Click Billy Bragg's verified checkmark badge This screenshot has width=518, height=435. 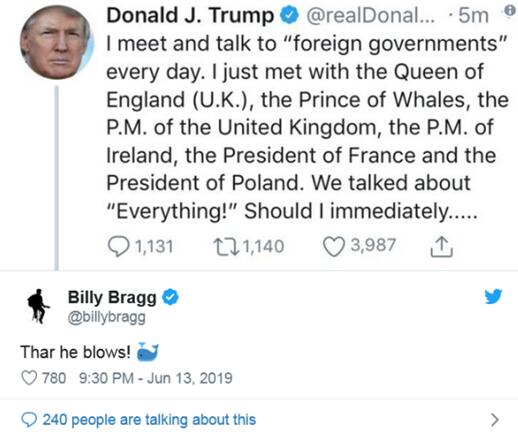click(x=170, y=297)
